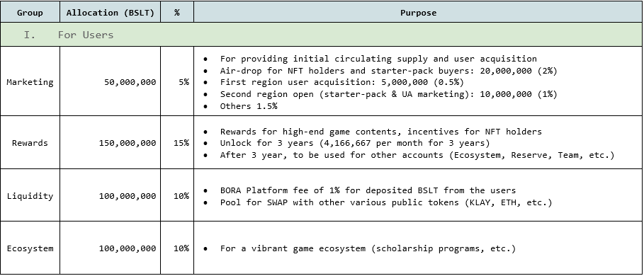Select the Ecosystem group cell
Screen dimensions: 644x276
tap(30, 248)
